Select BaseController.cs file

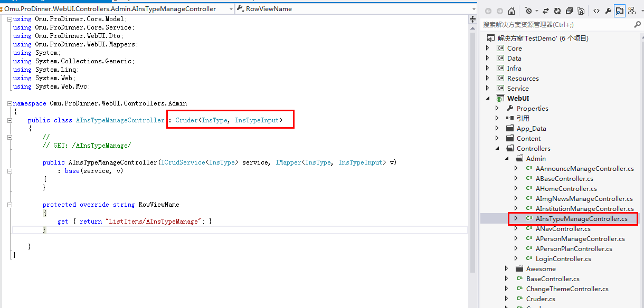click(x=553, y=278)
